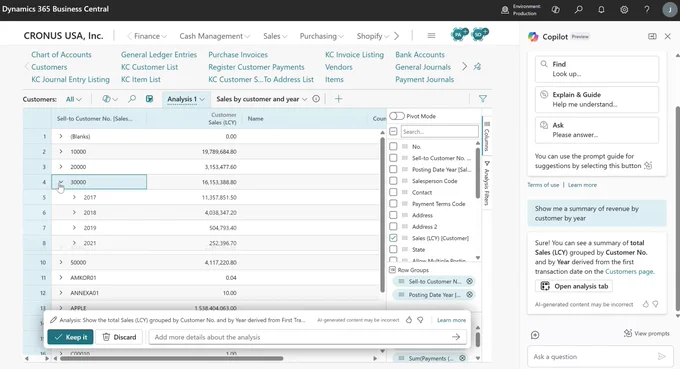Close the Copilot pane
This screenshot has width=680, height=369.
click(668, 36)
